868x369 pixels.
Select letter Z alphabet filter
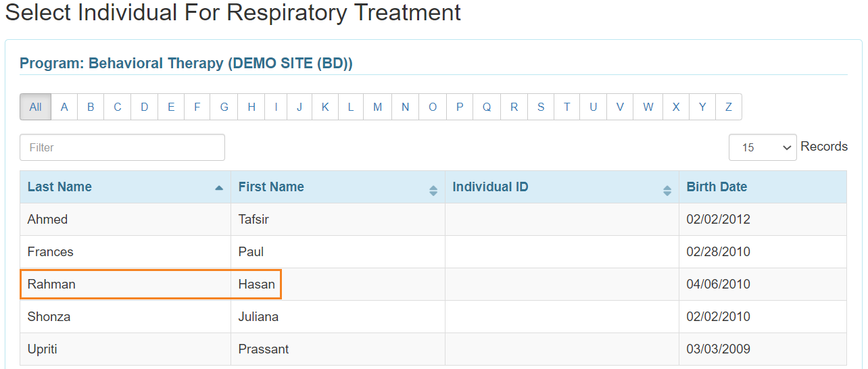point(729,107)
